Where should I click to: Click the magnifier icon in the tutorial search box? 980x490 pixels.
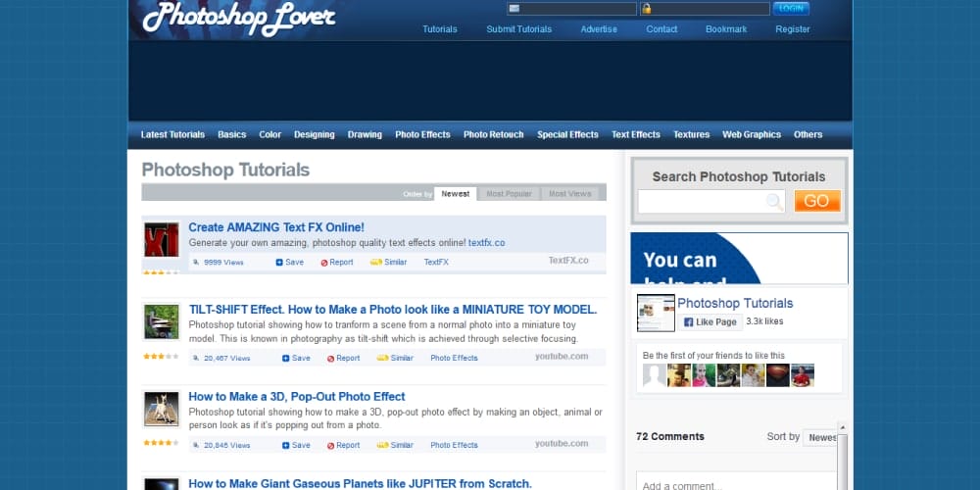tap(774, 202)
